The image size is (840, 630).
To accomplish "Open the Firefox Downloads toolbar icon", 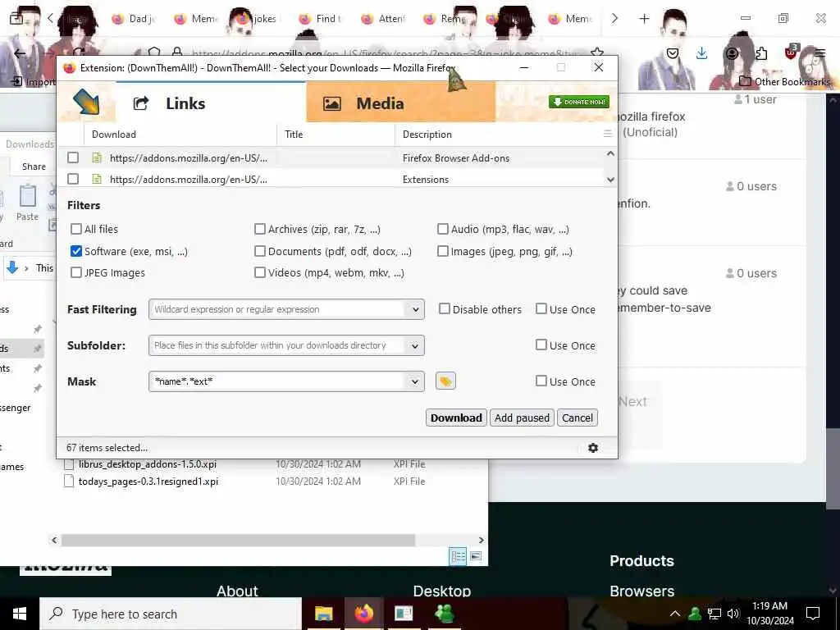I will (702, 53).
